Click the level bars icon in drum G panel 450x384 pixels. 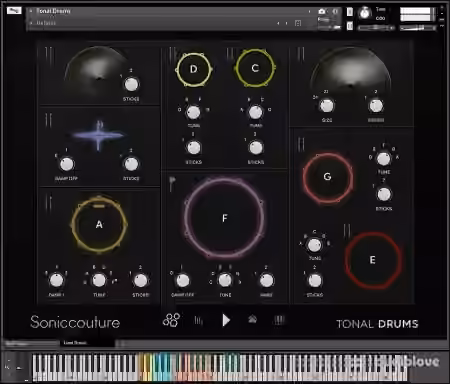[x=301, y=144]
